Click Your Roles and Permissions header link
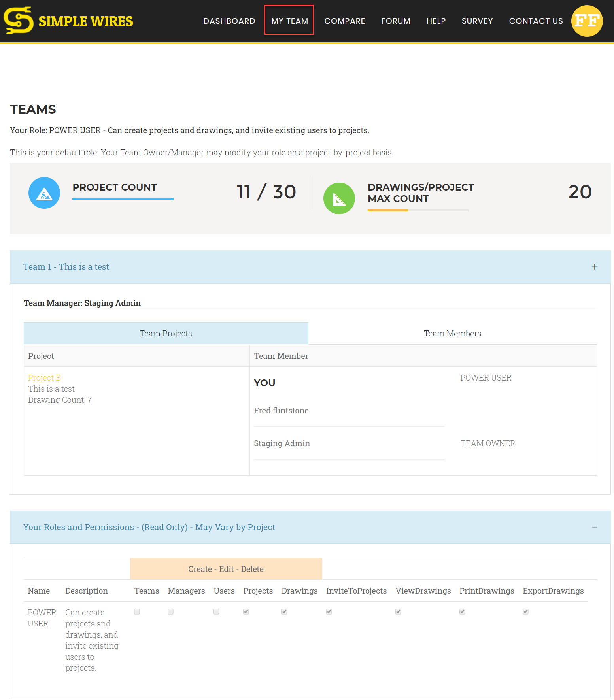 click(149, 527)
